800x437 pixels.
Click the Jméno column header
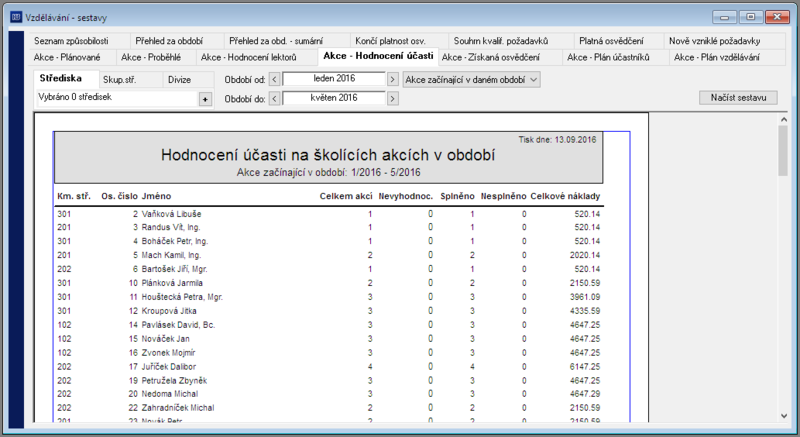click(156, 196)
